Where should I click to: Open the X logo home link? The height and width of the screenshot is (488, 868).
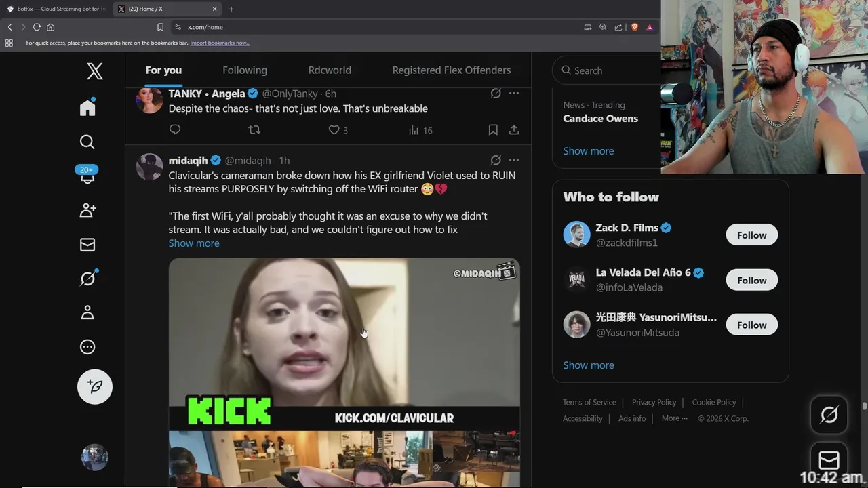click(x=94, y=70)
